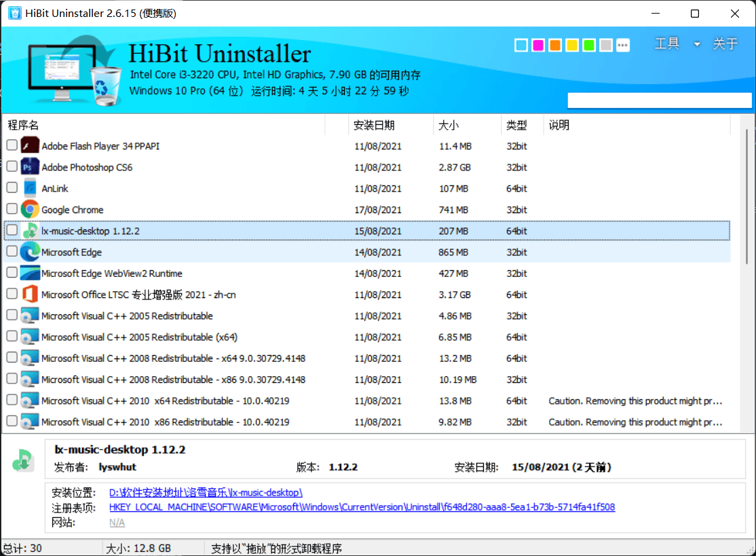Click the HiBit Uninstaller title bar icon
The width and height of the screenshot is (756, 556).
point(14,13)
